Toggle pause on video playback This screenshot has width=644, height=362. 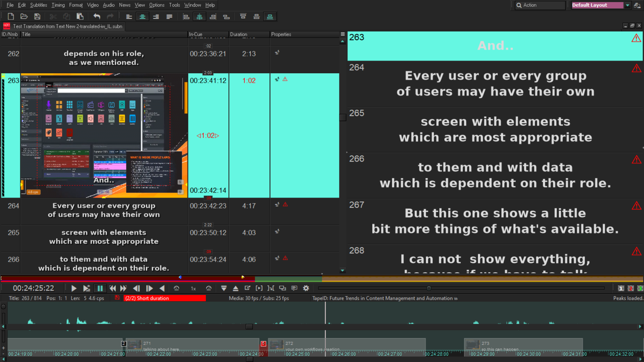pyautogui.click(x=100, y=288)
